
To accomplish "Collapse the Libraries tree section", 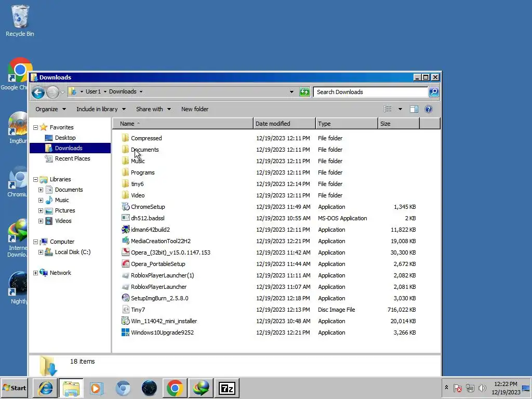I will tap(35, 179).
